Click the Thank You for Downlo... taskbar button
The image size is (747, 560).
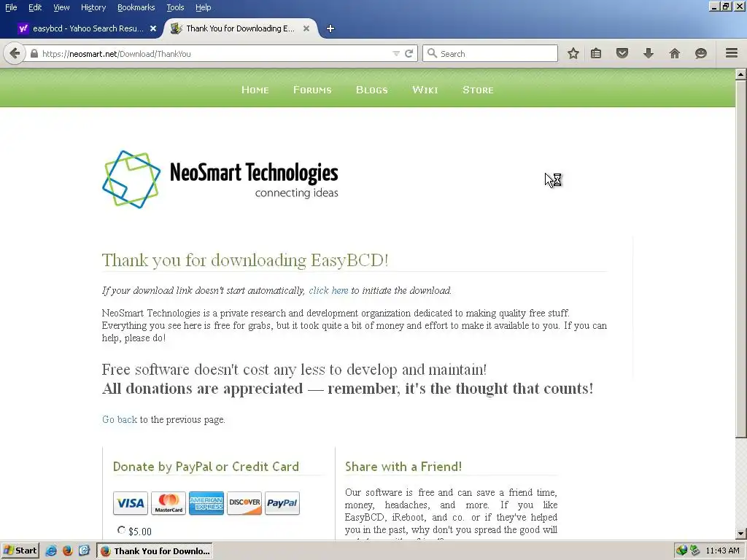155,551
